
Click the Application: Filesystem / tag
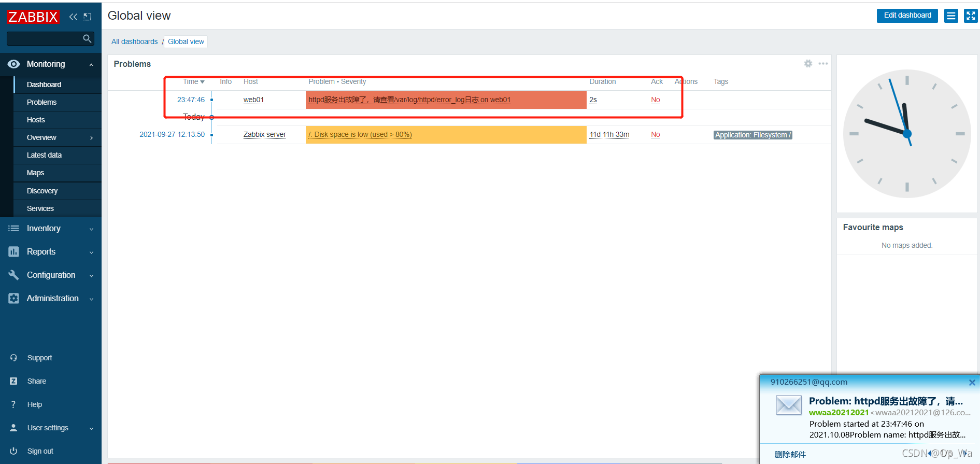point(753,135)
